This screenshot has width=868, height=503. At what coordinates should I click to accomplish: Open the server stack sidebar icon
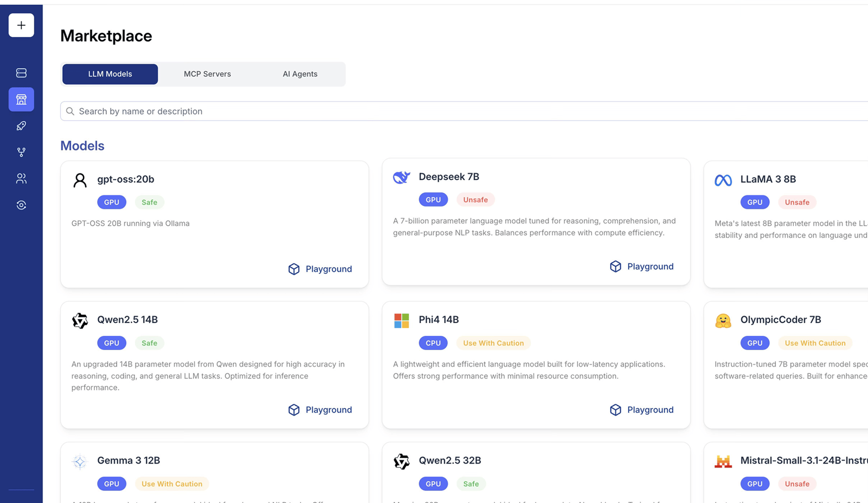pos(21,73)
